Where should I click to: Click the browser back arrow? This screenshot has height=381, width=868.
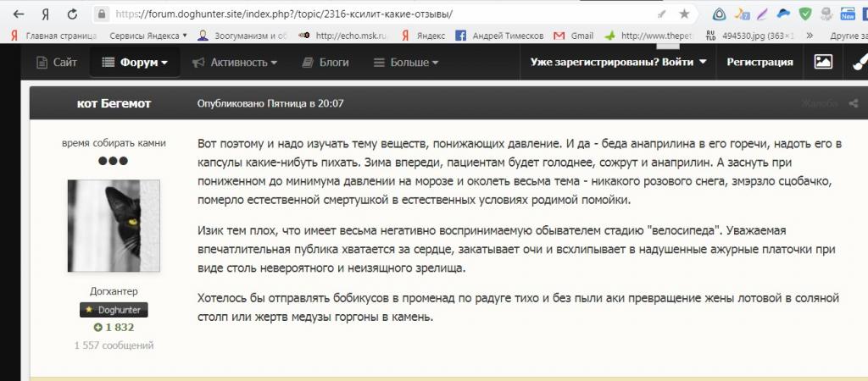(15, 14)
